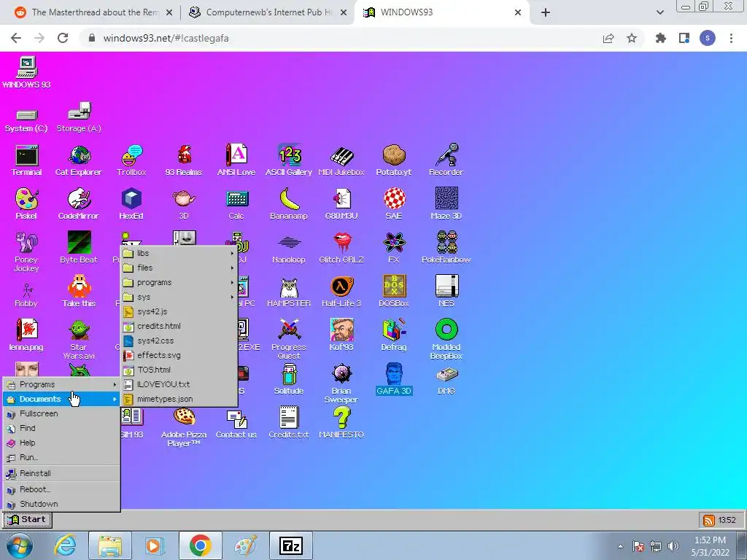Open Bananamp banana icon
The height and width of the screenshot is (560, 747).
click(289, 204)
